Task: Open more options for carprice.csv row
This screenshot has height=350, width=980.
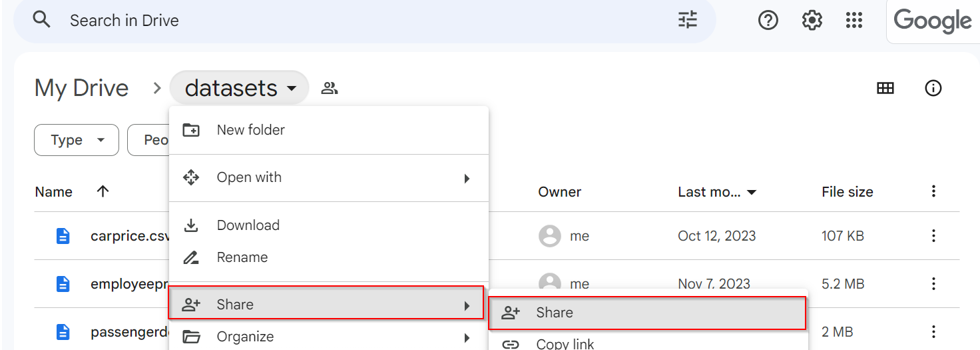Action: pyautogui.click(x=933, y=235)
